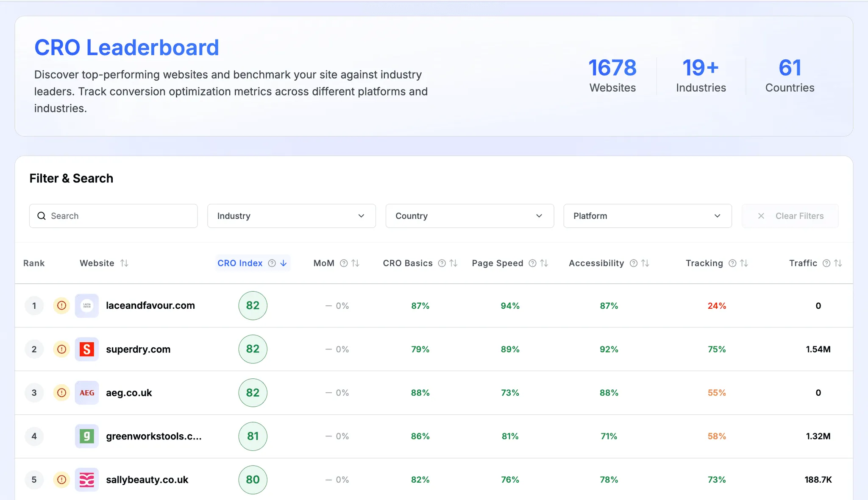This screenshot has height=500, width=868.
Task: Click the warning icon beside laceandfavour.com
Action: click(61, 305)
